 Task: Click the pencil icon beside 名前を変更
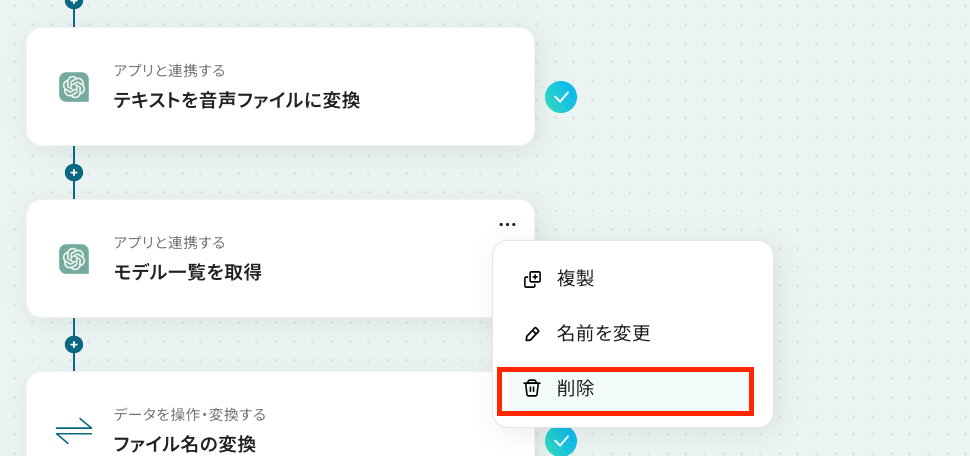[x=532, y=334]
